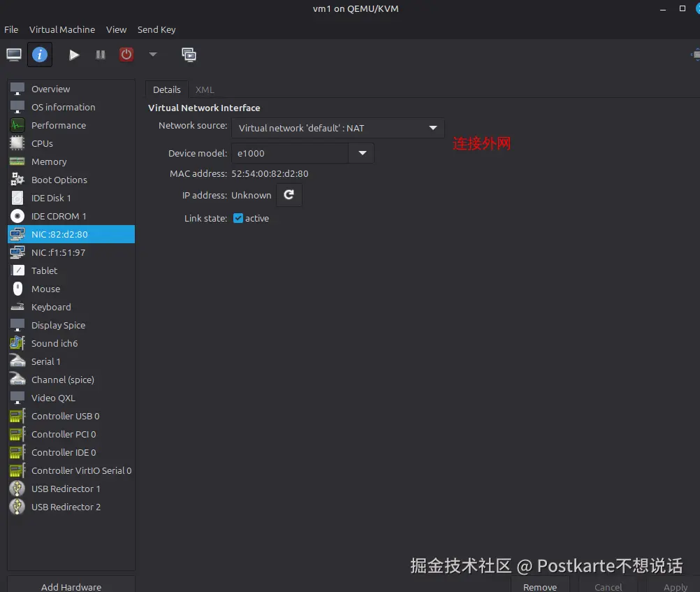Select CPUs hardware entry

71,143
